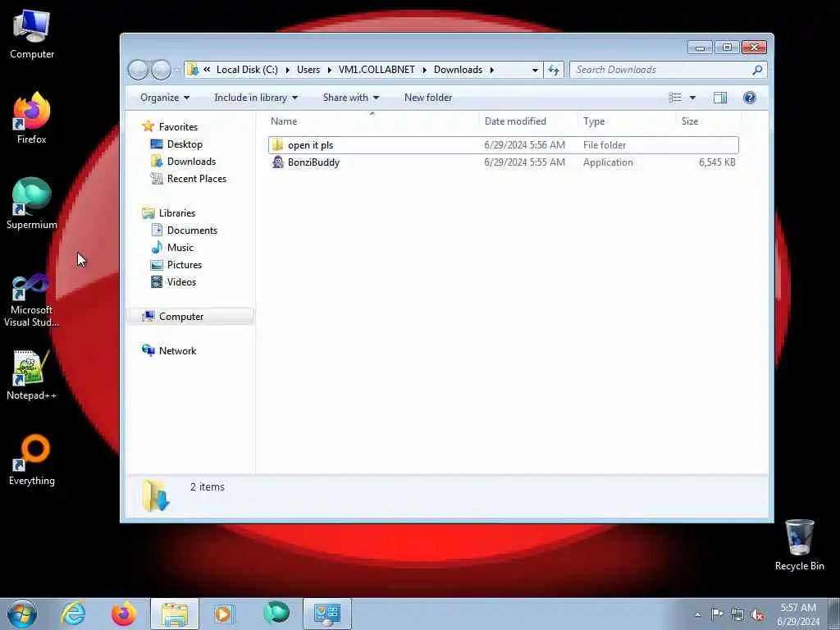Click Windows Explorer taskbar button
The image size is (840, 630).
tap(175, 614)
